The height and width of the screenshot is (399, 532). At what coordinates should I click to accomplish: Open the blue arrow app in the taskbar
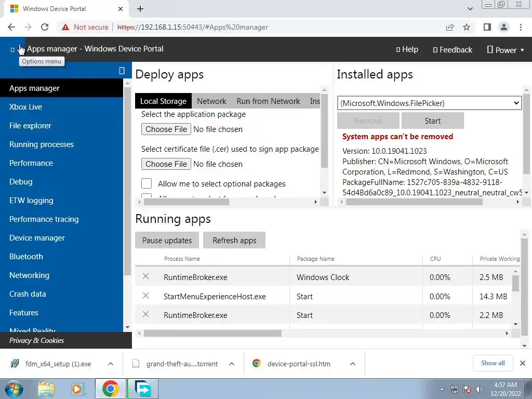coord(143,389)
